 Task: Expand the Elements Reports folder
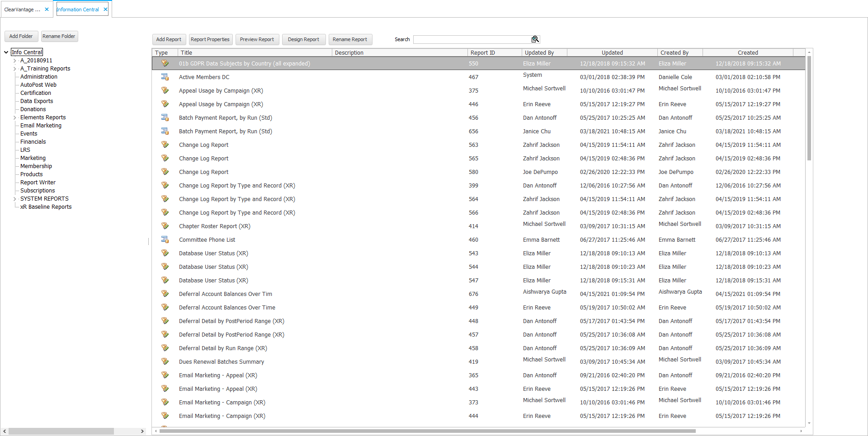click(x=14, y=117)
